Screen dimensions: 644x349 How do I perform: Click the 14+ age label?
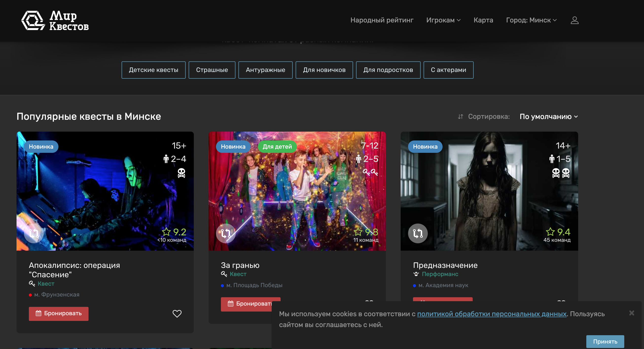(563, 145)
